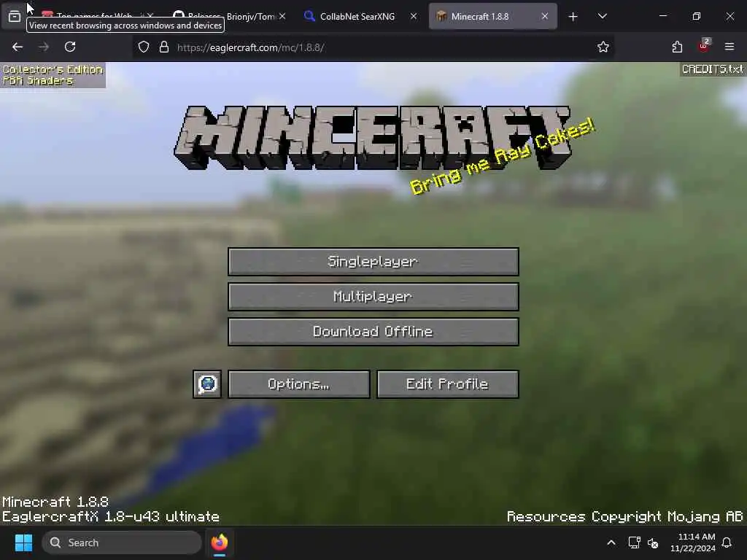View site security padlock info
Image resolution: width=747 pixels, height=560 pixels.
coord(164,47)
